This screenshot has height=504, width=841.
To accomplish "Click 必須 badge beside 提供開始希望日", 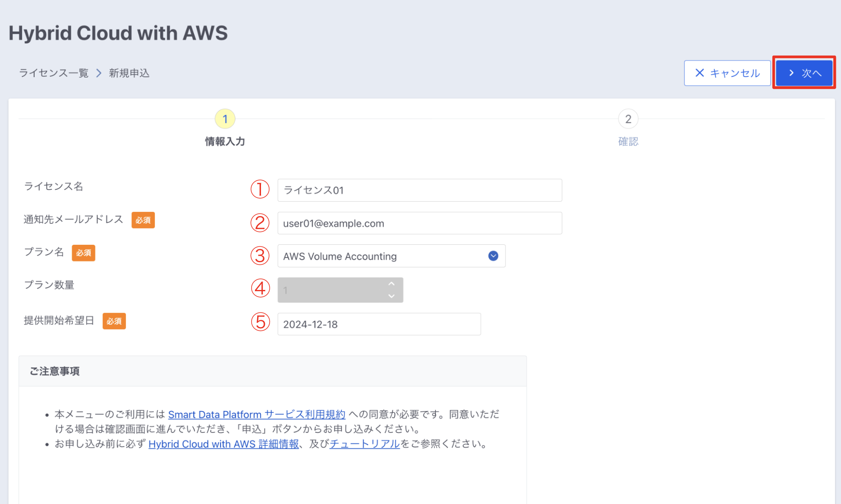I will 114,321.
